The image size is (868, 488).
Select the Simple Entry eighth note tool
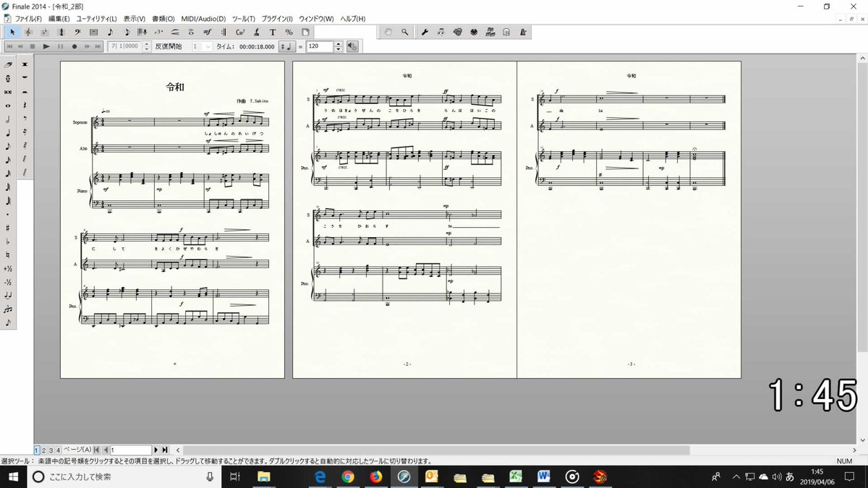[x=110, y=32]
